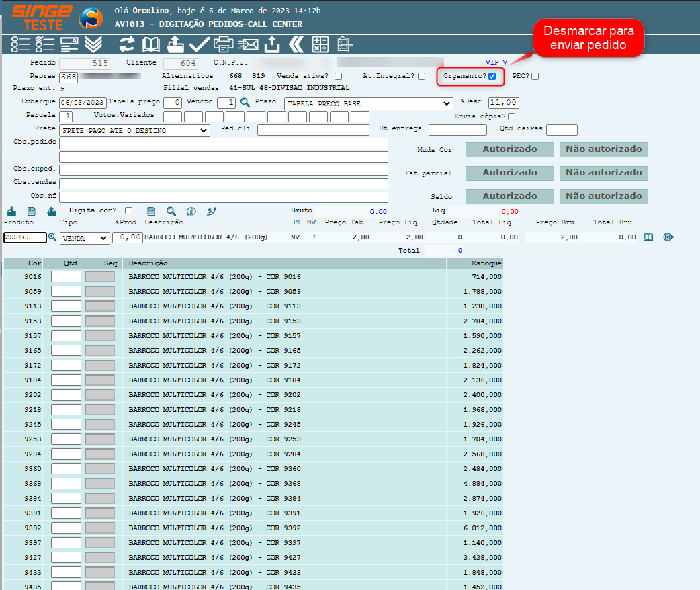Uncheck the Orçamento checkbox
Image resolution: width=700 pixels, height=590 pixels.
pos(492,76)
